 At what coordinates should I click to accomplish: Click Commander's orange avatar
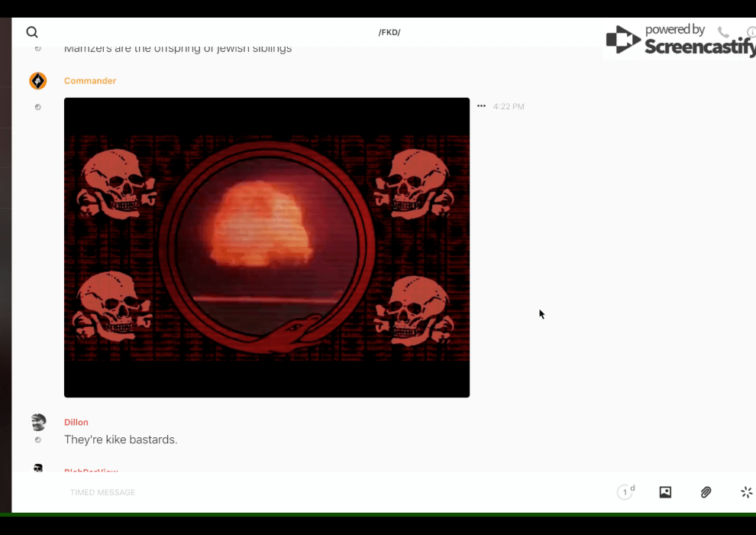pyautogui.click(x=38, y=81)
